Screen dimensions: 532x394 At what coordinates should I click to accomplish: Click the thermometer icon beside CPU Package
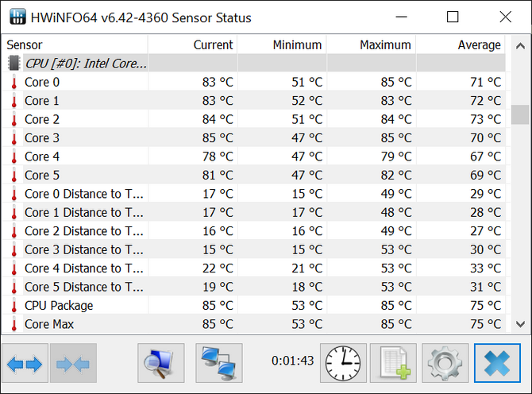pyautogui.click(x=14, y=305)
